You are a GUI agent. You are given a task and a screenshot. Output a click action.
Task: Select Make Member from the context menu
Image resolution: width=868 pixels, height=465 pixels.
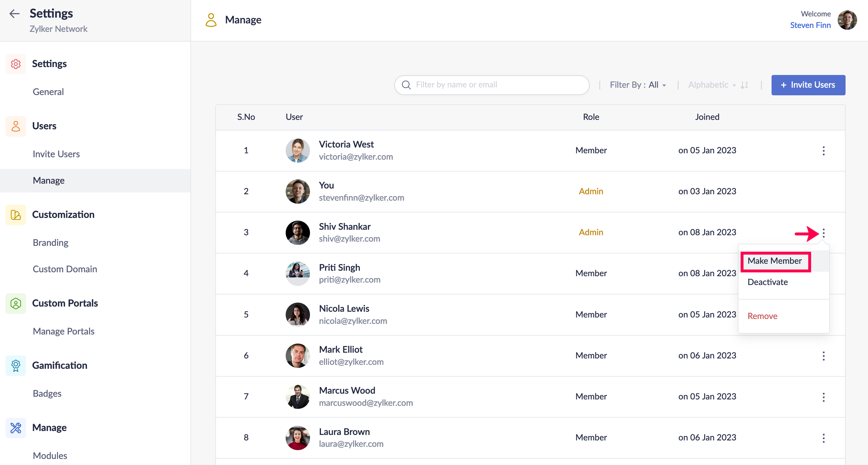774,261
